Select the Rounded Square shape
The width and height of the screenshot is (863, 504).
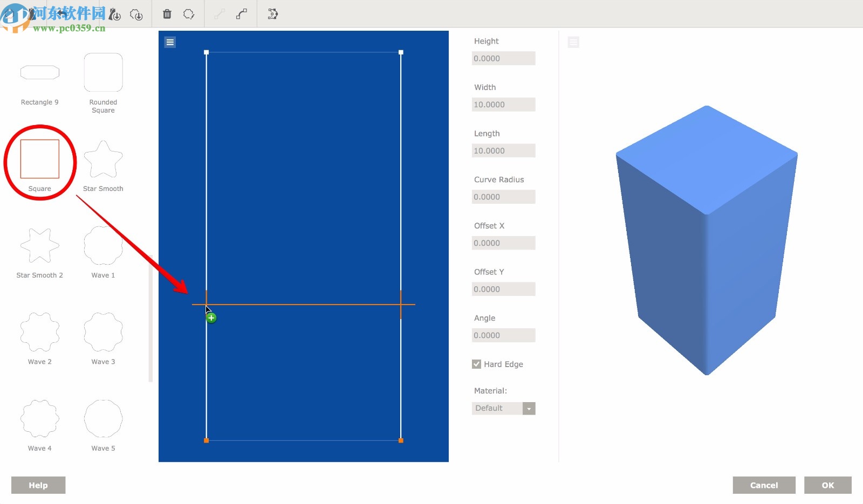tap(102, 72)
